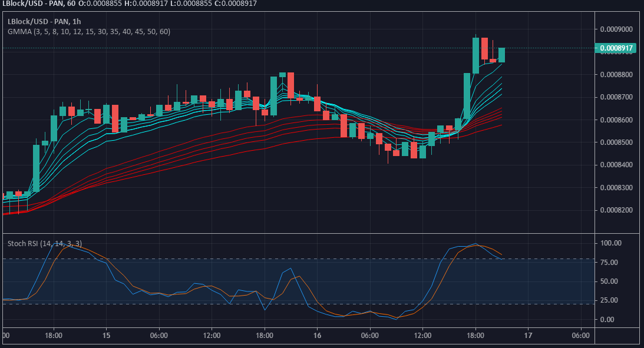Screen dimensions: 644x348
Task: Select the Stoch RSI (14, 14, 3, 3) legend
Action: click(44, 243)
